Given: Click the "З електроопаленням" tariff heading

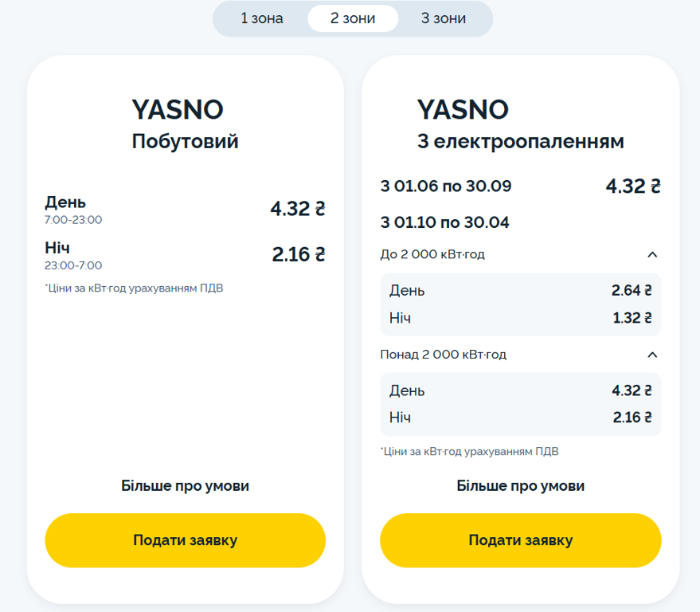Looking at the screenshot, I should coord(521,142).
